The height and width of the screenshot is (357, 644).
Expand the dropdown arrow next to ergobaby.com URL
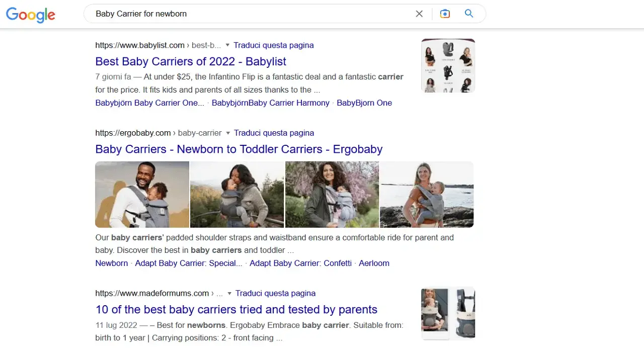pos(228,133)
